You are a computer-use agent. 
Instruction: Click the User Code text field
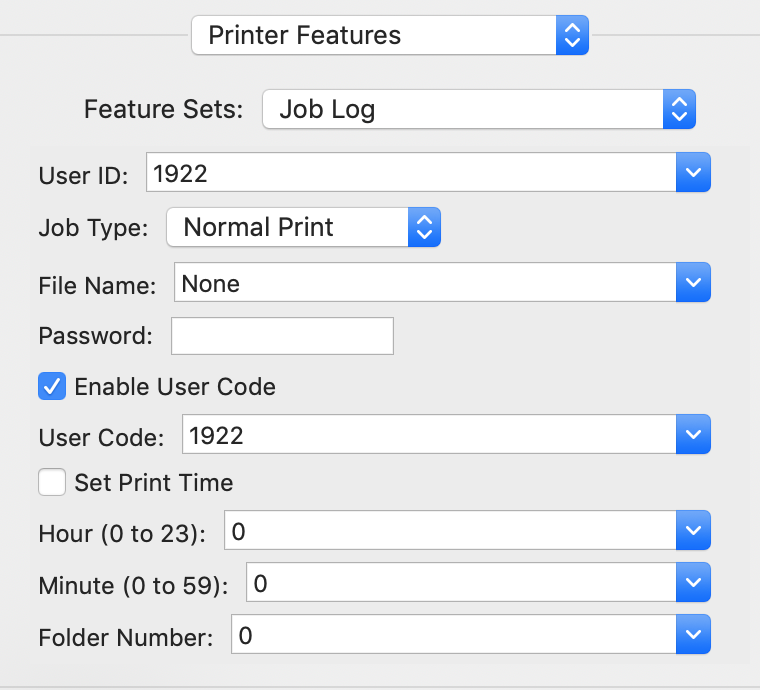tap(429, 435)
